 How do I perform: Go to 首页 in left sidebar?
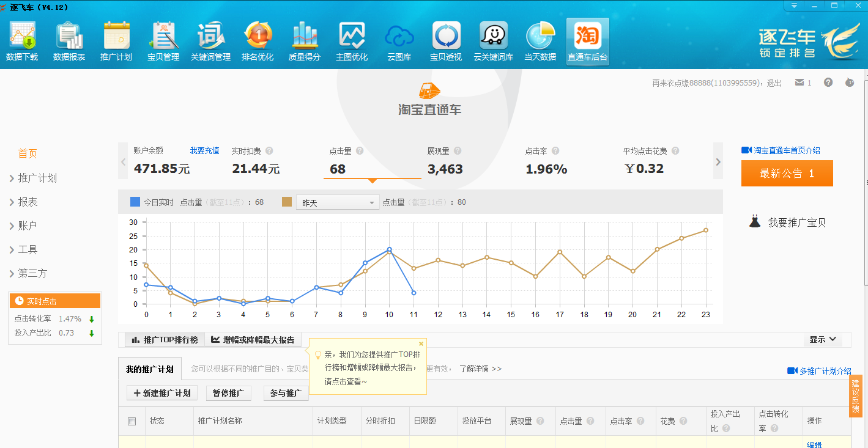28,154
